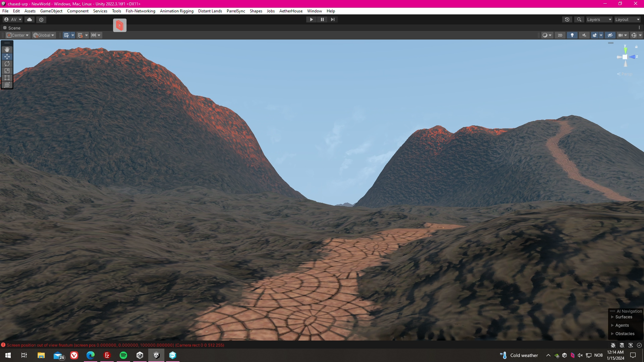This screenshot has height=362, width=644.
Task: Select the Rect transform tool
Action: (x=7, y=78)
